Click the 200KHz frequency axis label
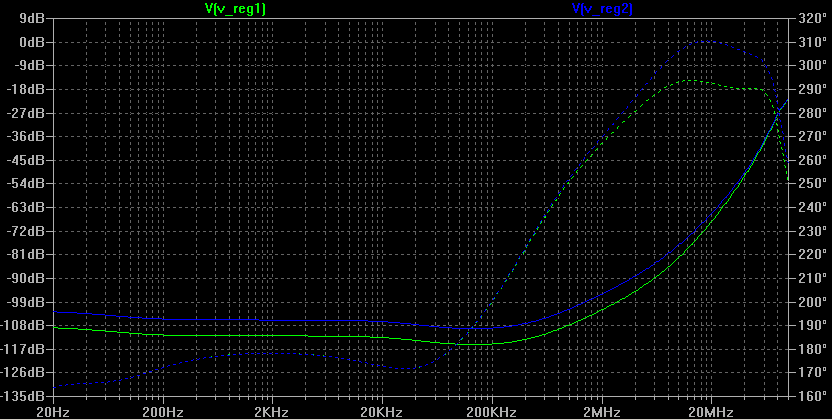Viewport: 832px width, 420px height. [x=492, y=412]
